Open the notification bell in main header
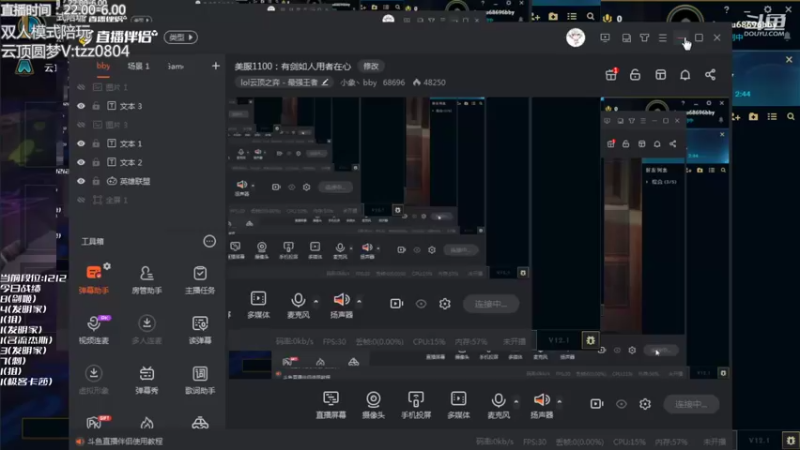The image size is (800, 450). (x=685, y=75)
